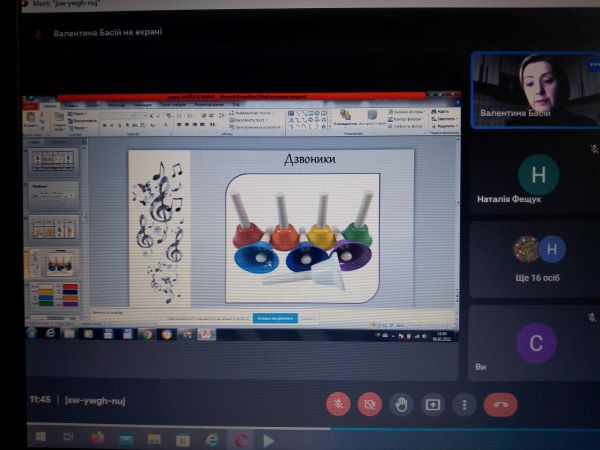Expand the Shape Effects dropdown in ribbon
The height and width of the screenshot is (450, 600).
tap(406, 126)
